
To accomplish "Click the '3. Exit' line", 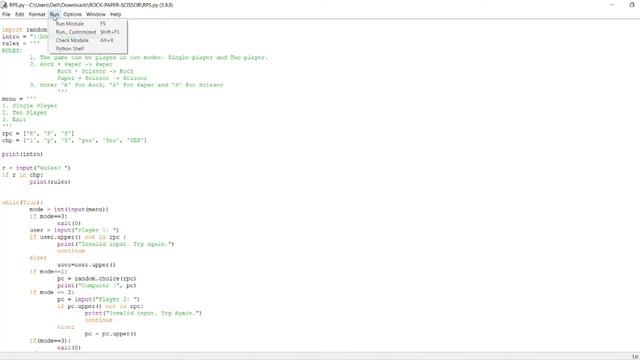I will point(14,120).
